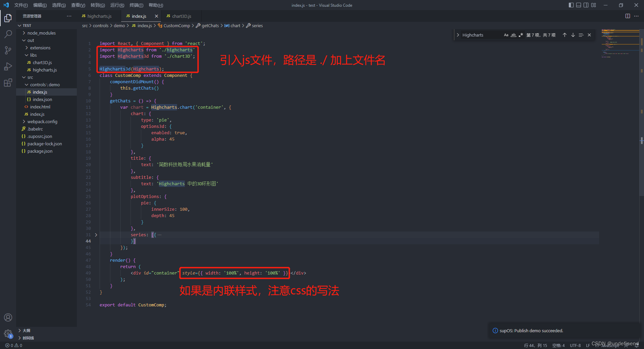Open the 编辑(E) menu
Image resolution: width=644 pixels, height=349 pixels.
[40, 5]
